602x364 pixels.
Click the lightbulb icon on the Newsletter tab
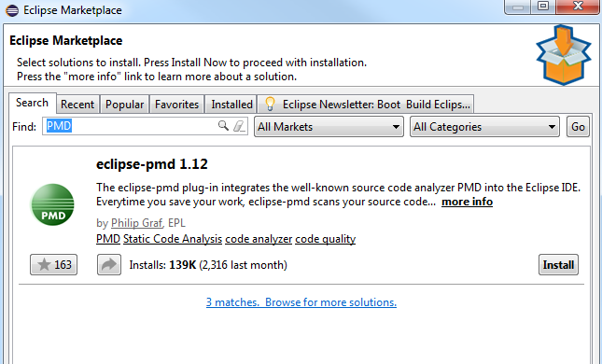tap(271, 104)
